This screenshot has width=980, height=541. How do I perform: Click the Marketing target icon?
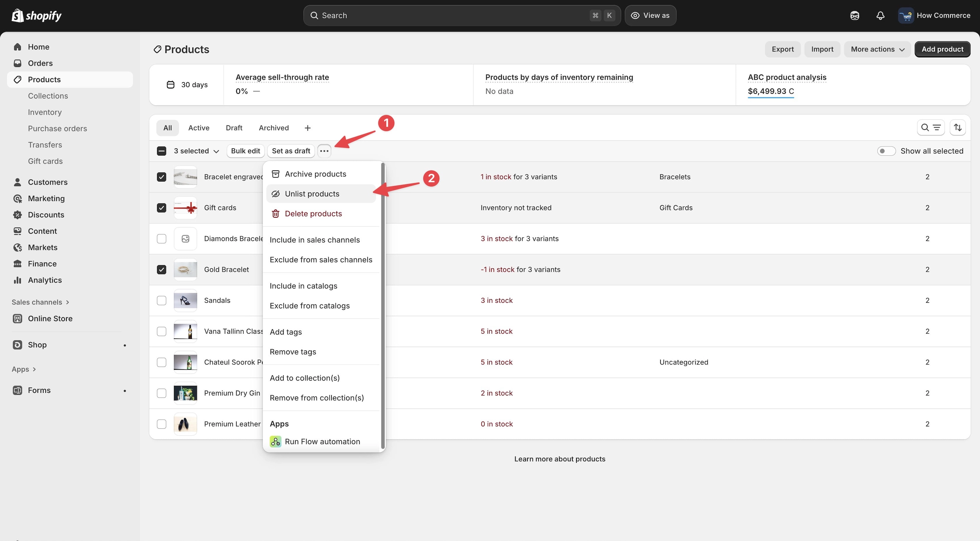pyautogui.click(x=17, y=199)
